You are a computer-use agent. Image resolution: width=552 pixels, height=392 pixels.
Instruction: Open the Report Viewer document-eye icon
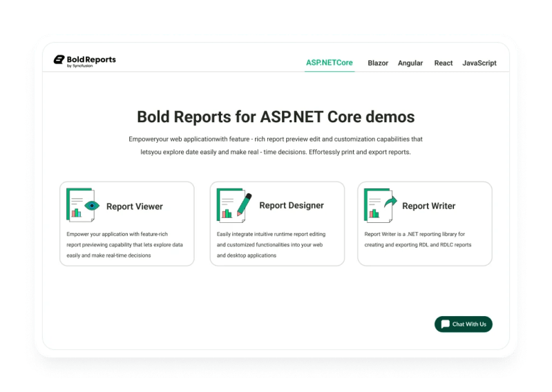tap(83, 205)
